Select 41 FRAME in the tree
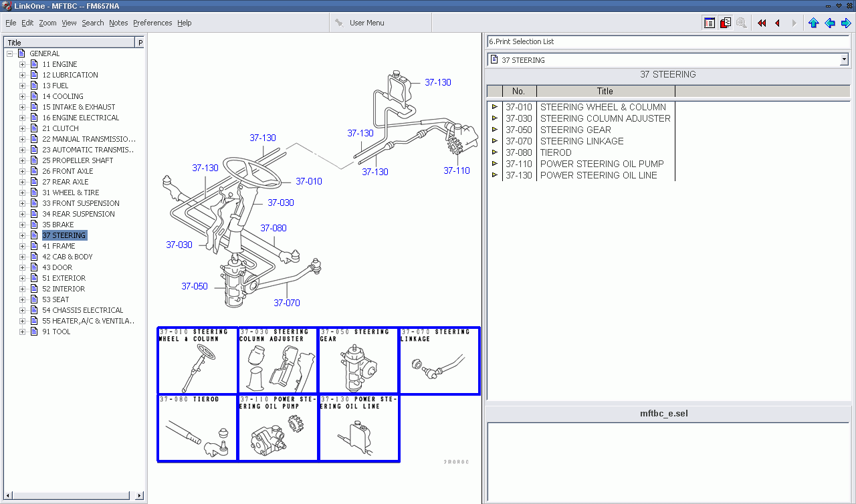The image size is (856, 504). click(x=59, y=246)
